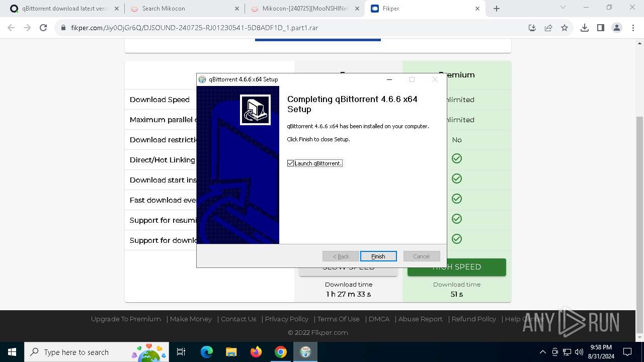644x362 pixels.
Task: Open the tab search dropdown arrow
Action: [563, 8]
